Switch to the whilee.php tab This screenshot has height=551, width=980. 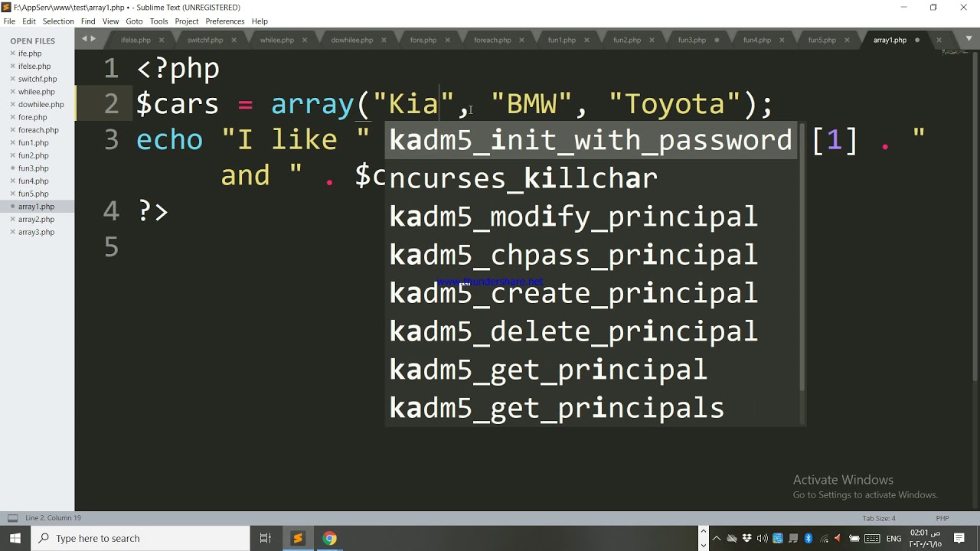click(277, 40)
